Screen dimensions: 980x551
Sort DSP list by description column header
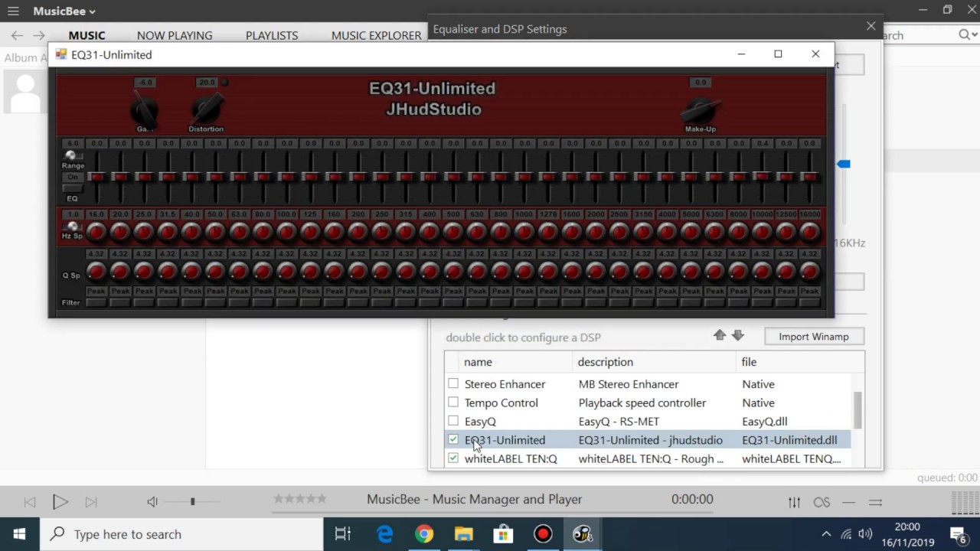click(x=655, y=362)
